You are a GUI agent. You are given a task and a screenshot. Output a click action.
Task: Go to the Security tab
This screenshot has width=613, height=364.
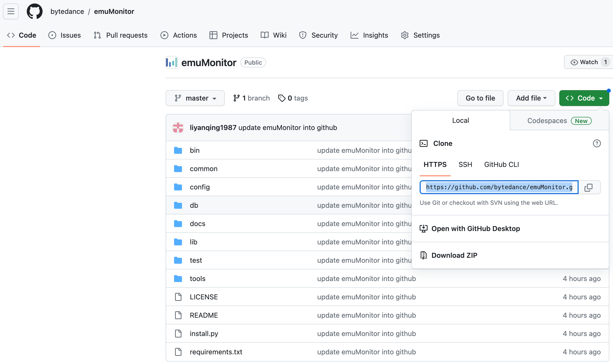pyautogui.click(x=318, y=35)
